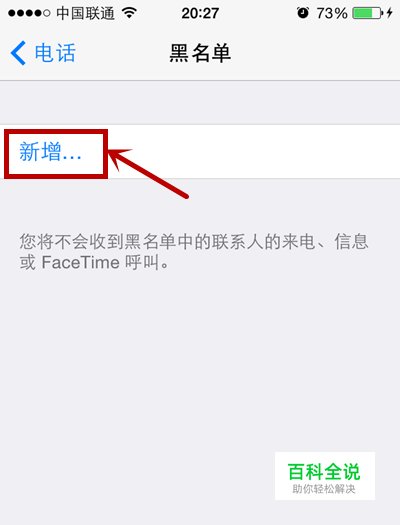The image size is (400, 525).
Task: Click the red arrow annotation
Action: pyautogui.click(x=148, y=173)
